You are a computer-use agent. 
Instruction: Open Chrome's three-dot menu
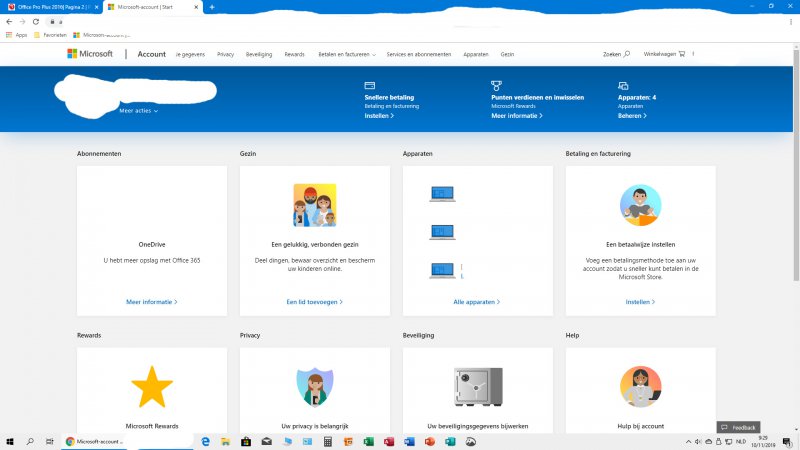[791, 21]
